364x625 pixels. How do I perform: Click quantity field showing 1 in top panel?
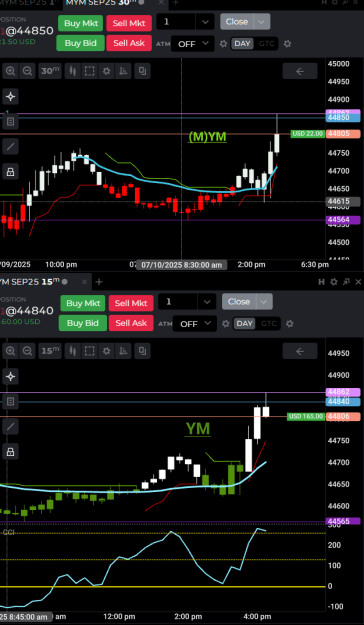point(176,22)
